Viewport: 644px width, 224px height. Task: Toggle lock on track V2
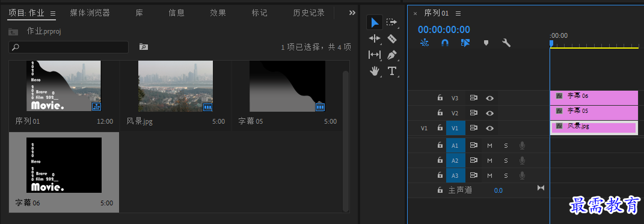[x=440, y=113]
